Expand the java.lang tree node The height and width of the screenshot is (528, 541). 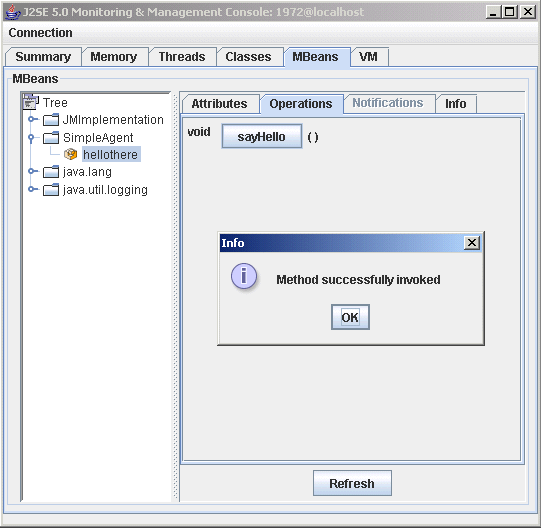(32, 171)
